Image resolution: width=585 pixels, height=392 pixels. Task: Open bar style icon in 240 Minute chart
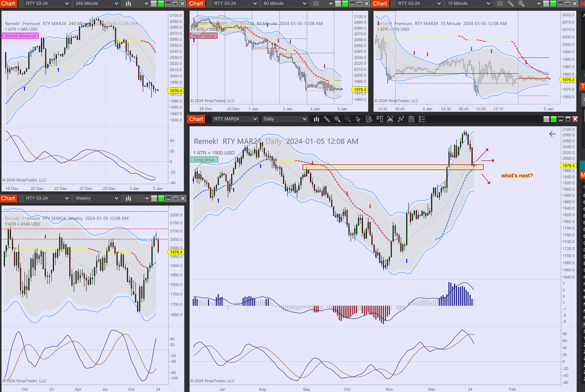coord(128,4)
